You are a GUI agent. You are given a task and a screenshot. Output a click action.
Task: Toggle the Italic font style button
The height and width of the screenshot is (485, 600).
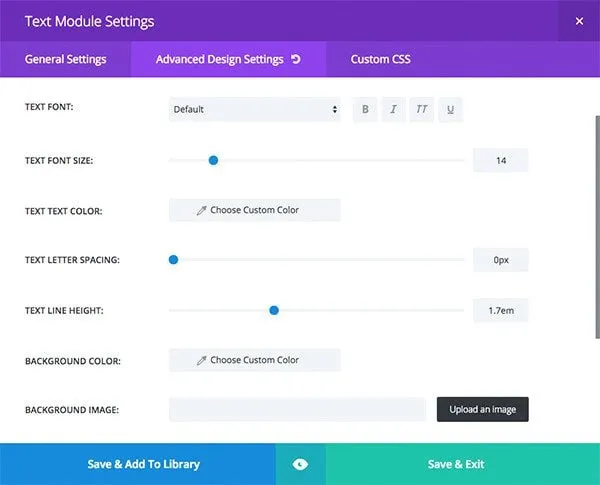click(393, 109)
